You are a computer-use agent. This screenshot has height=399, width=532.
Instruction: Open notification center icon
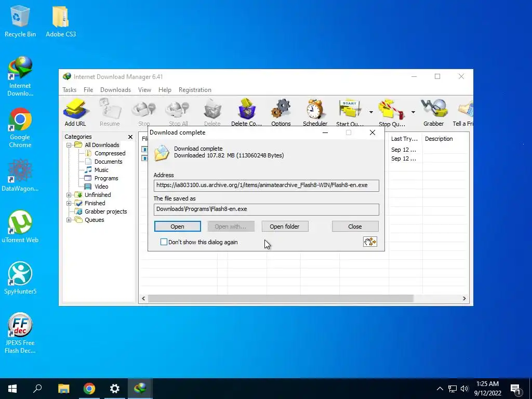tap(515, 389)
